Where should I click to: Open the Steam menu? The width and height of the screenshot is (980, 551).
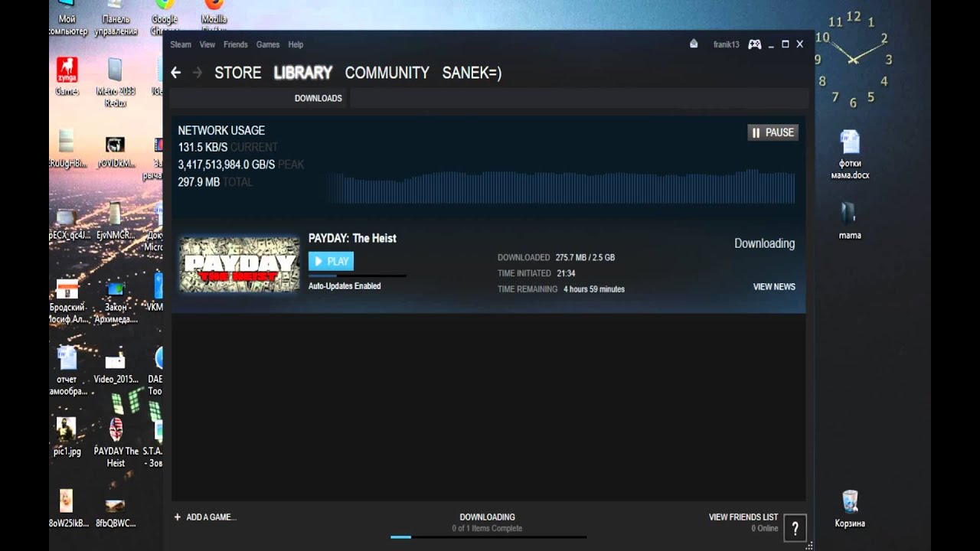coord(181,44)
